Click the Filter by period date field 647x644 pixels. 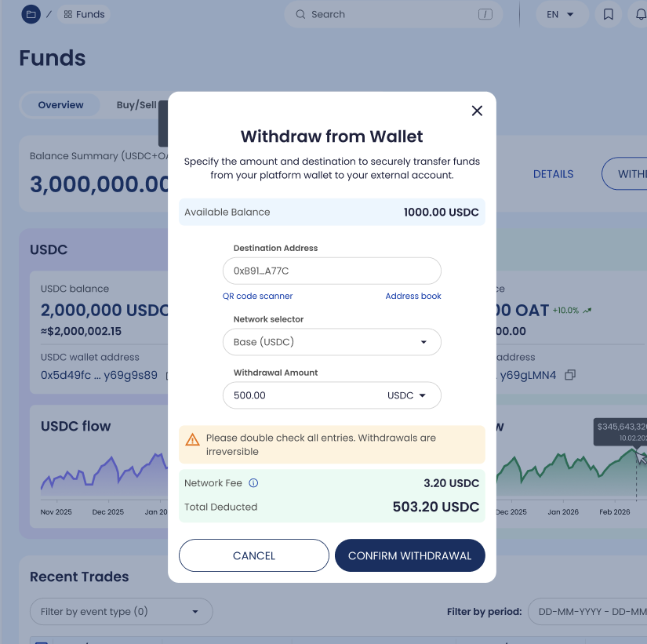tap(588, 612)
